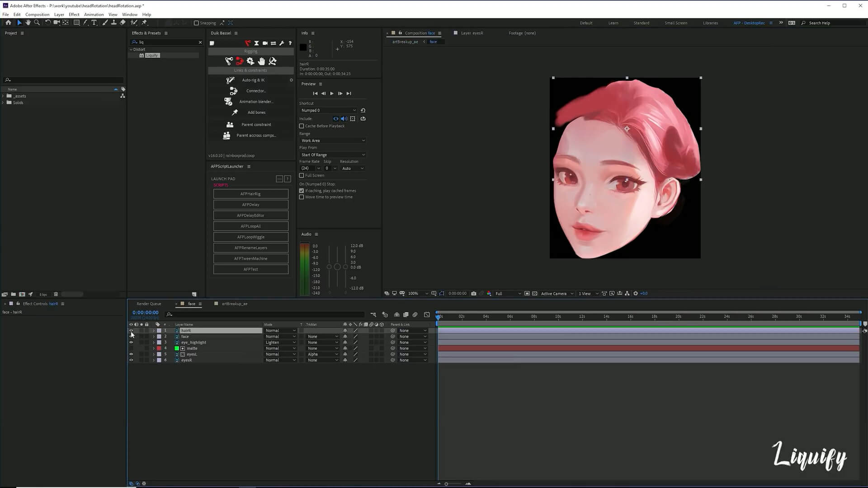Select the Pen tool
The image size is (868, 488).
[85, 23]
